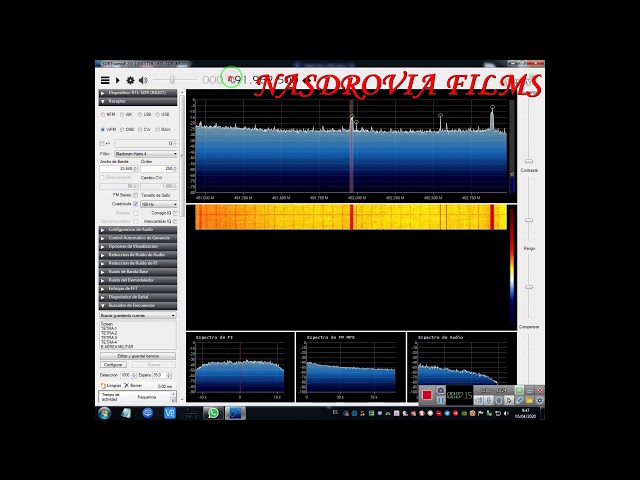Open the system tray volume icon
Screen dimensions: 640x480
coord(506,413)
